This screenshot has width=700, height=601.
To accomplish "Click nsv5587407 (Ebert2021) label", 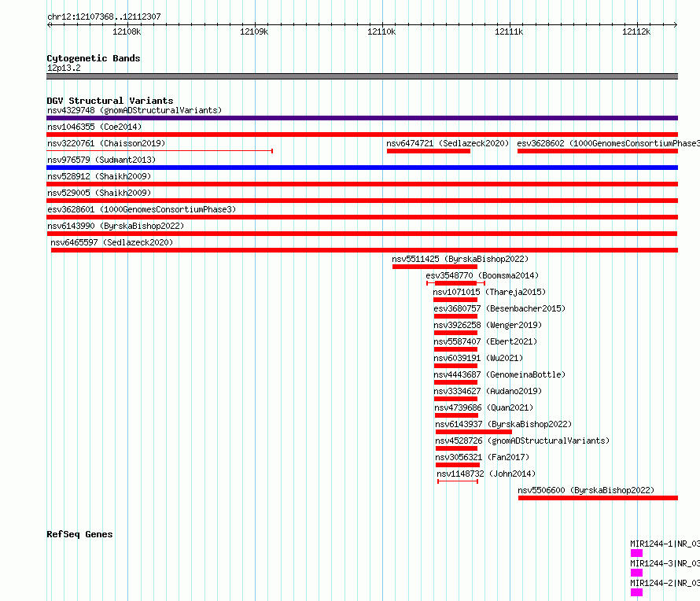I will coord(485,341).
